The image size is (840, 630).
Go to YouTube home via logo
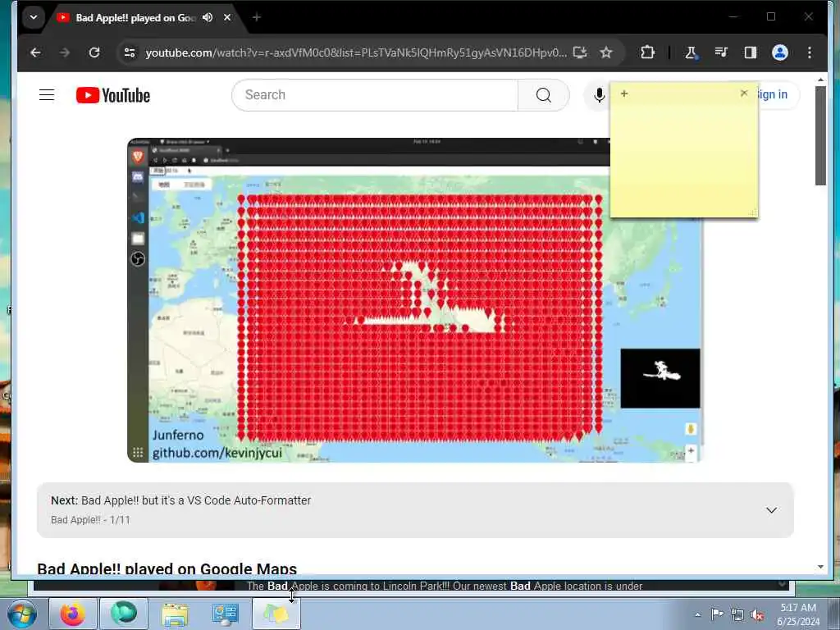pyautogui.click(x=113, y=95)
